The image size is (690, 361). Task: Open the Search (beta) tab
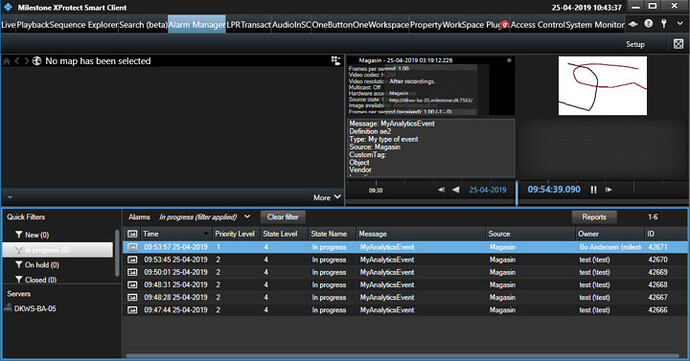(x=143, y=25)
